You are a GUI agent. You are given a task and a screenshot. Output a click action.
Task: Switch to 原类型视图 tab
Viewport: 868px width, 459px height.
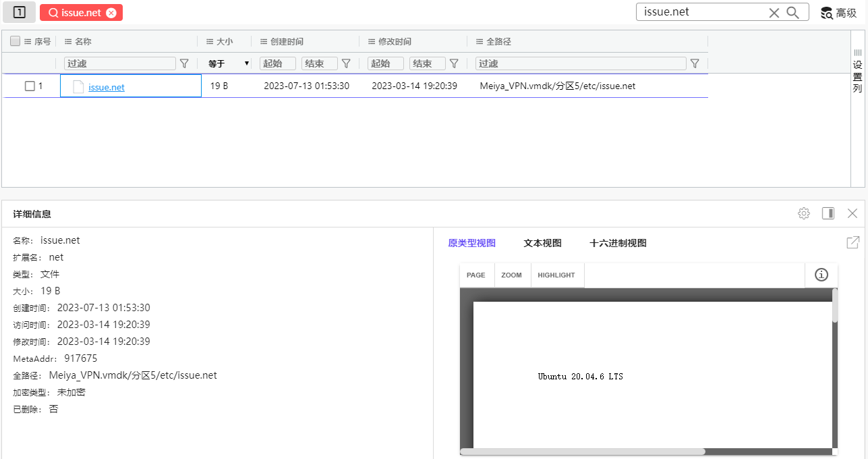click(472, 243)
